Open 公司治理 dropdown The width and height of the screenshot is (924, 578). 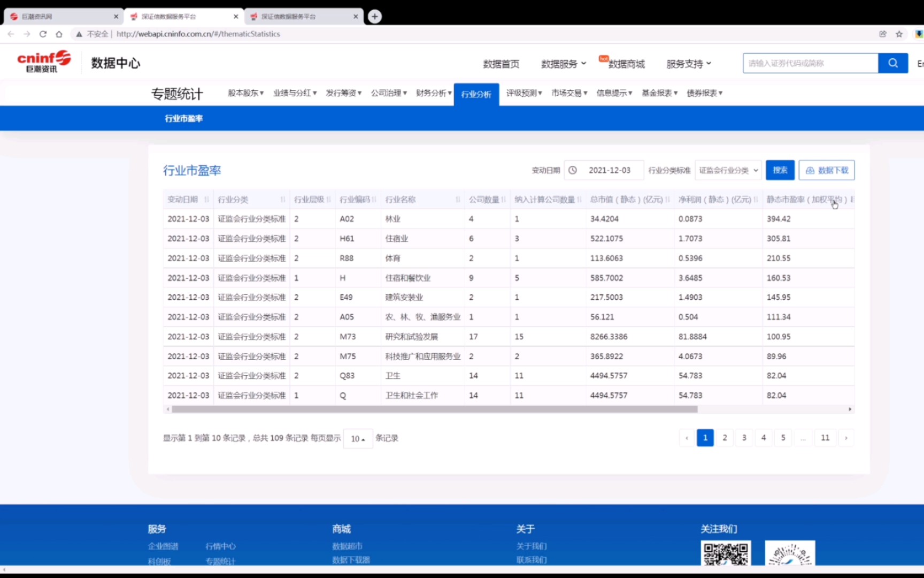pyautogui.click(x=389, y=93)
